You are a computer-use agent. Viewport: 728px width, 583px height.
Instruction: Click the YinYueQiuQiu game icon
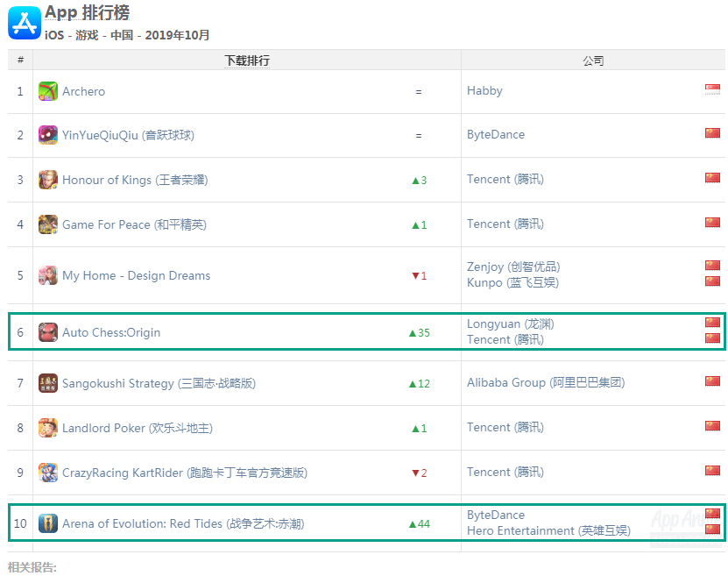click(48, 135)
